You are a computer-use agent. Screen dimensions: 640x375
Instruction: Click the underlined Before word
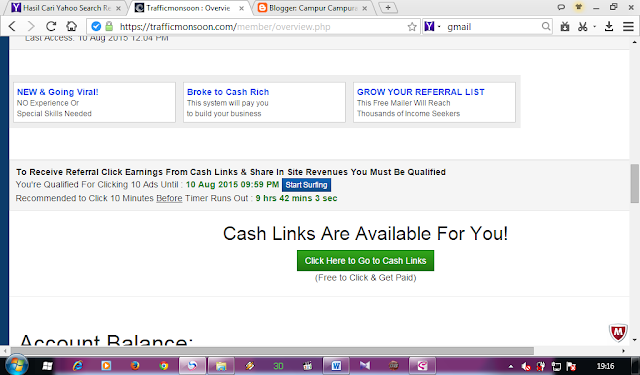point(169,198)
